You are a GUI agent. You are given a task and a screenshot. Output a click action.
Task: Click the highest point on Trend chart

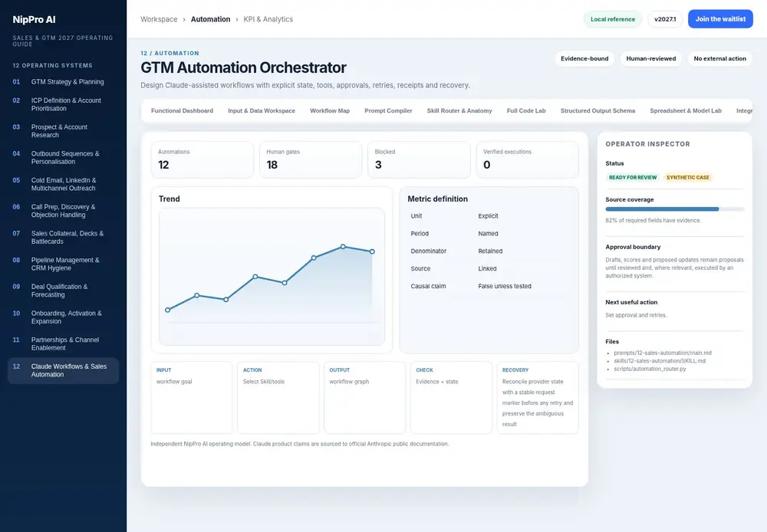(343, 246)
